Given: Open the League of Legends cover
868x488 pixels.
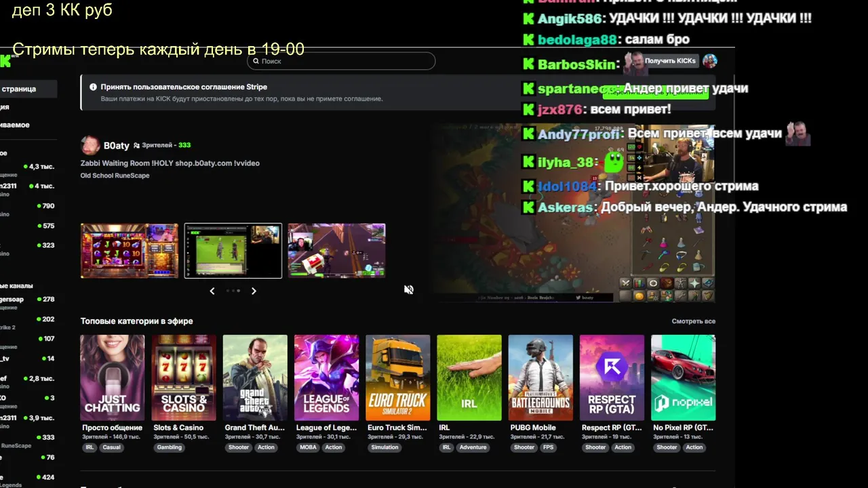Looking at the screenshot, I should [x=326, y=378].
